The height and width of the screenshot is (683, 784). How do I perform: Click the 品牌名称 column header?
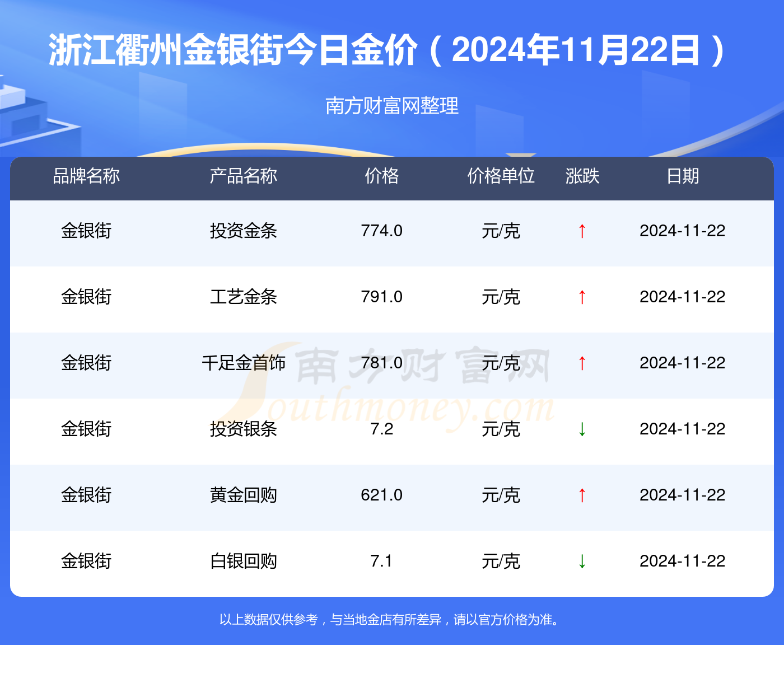pos(86,176)
